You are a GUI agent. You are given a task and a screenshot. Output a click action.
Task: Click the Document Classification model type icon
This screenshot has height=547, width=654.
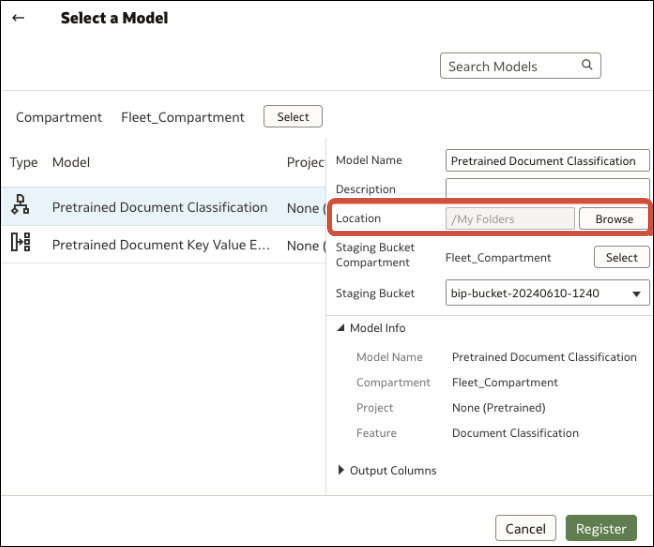[20, 207]
